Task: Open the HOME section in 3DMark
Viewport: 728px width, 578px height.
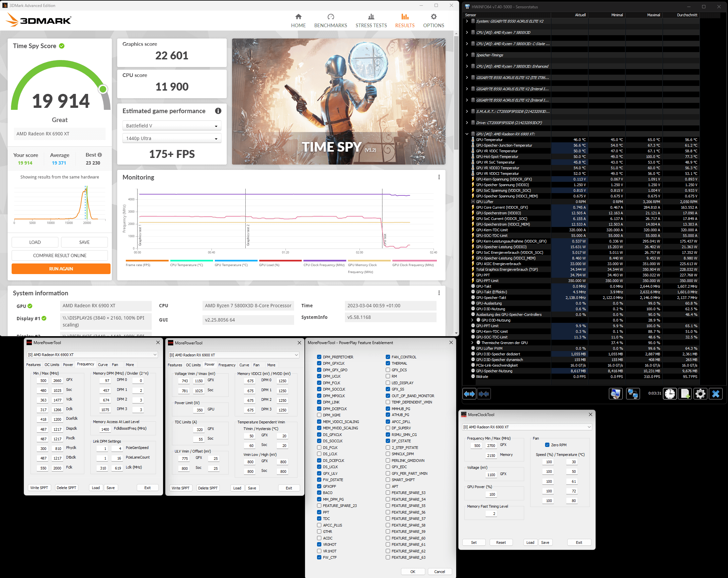Action: [298, 21]
